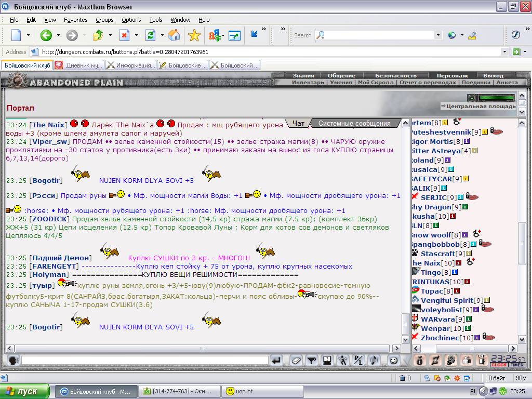The image size is (532, 399).
Task: Open the Favorites star toolbar icon
Action: coord(194,35)
